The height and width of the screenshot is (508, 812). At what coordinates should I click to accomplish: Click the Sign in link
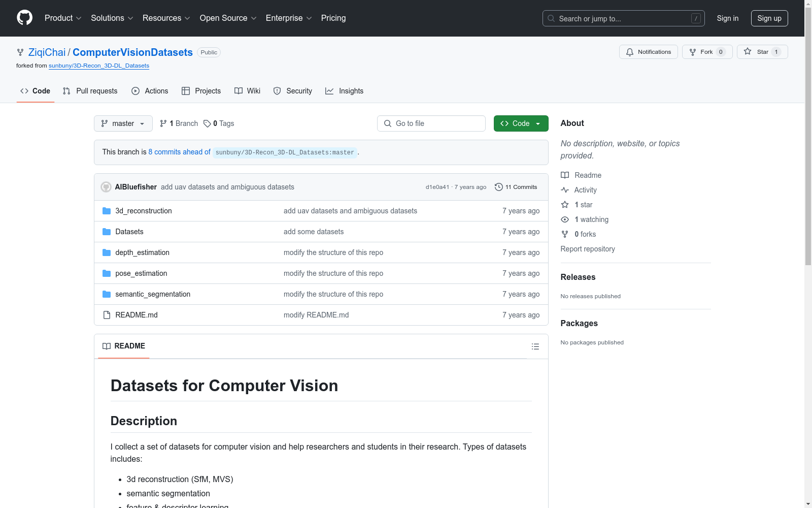click(728, 18)
